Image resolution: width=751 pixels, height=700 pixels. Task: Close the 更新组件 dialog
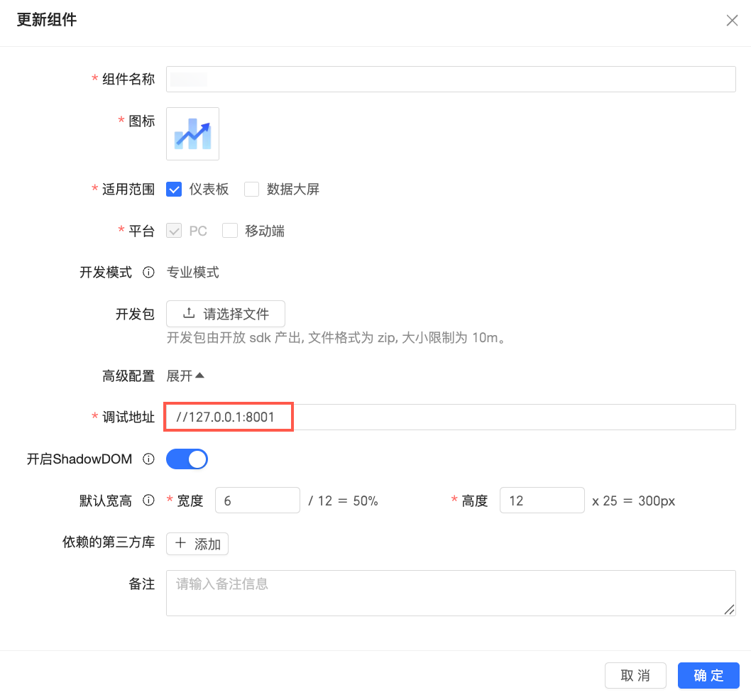[x=732, y=20]
